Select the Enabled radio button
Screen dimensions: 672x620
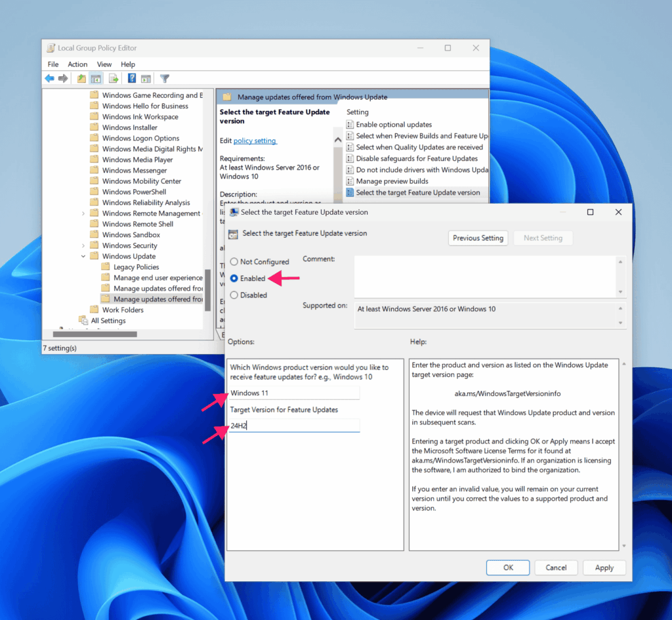pos(234,278)
